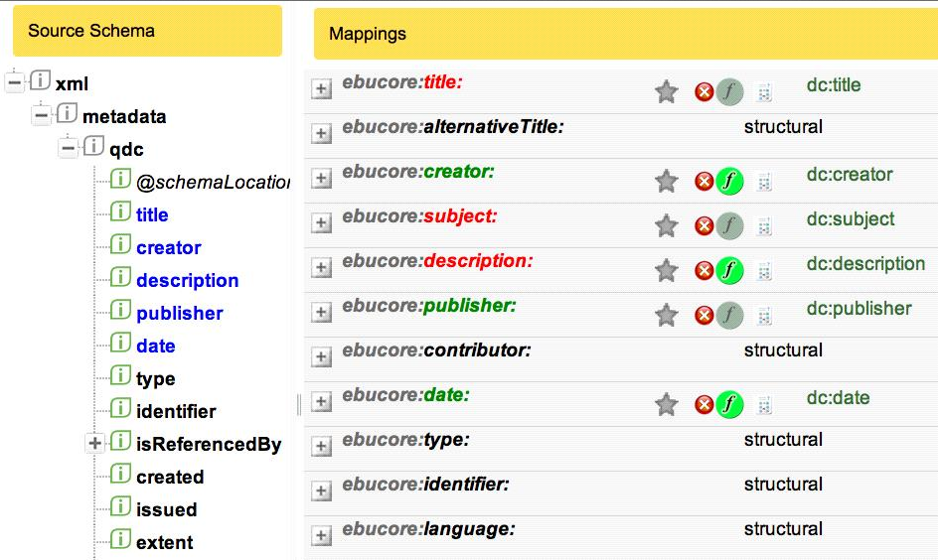The image size is (938, 560).
Task: Click the structural label for ebucore:contributor
Action: click(783, 350)
